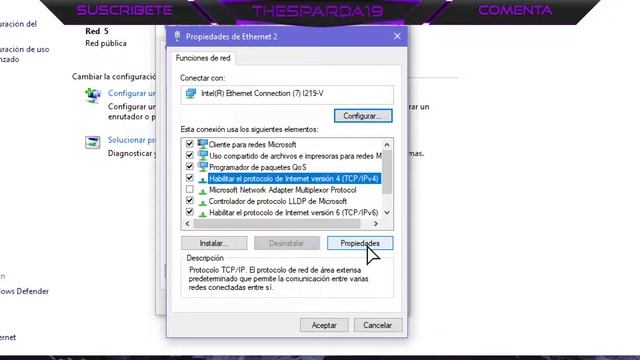Viewport: 640px width, 360px height.
Task: Click the Solucionar problemas icon
Action: [x=93, y=142]
